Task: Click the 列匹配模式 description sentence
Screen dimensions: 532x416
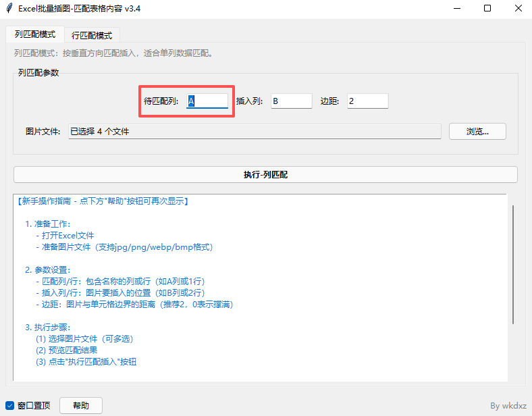Action: point(113,53)
